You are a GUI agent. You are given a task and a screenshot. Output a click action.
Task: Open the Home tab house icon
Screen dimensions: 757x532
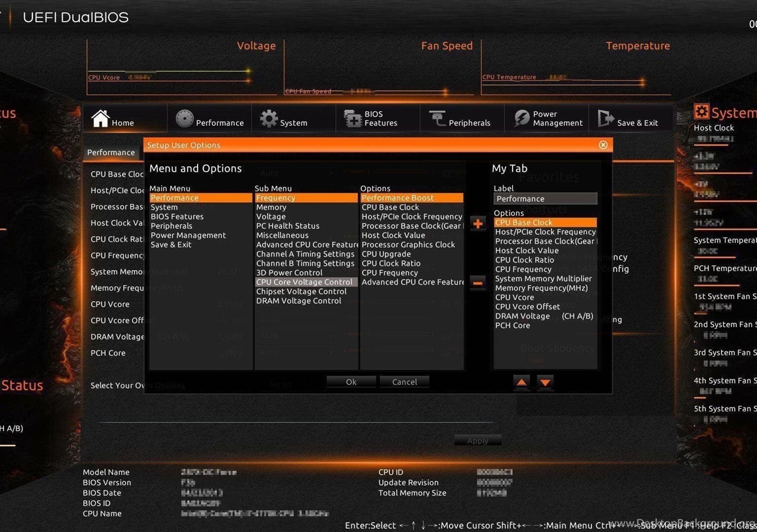point(101,118)
